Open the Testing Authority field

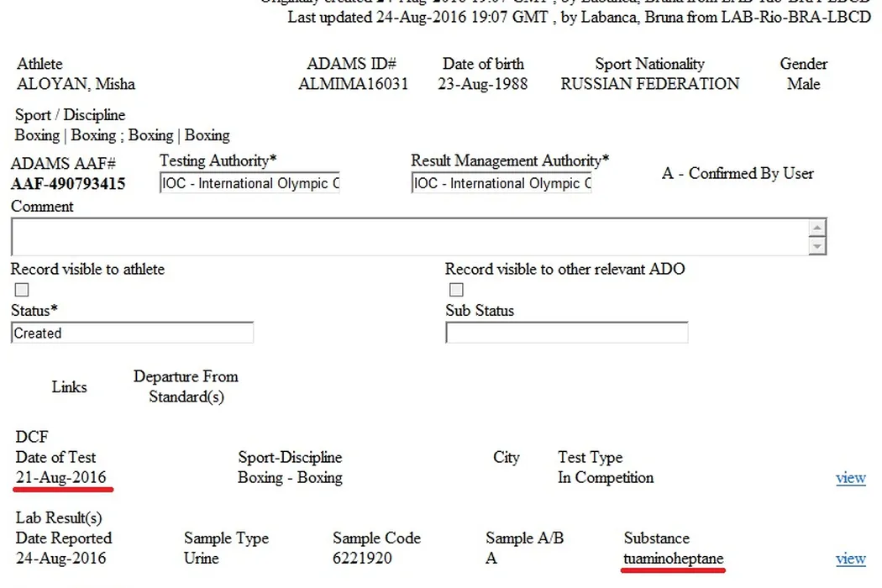(x=249, y=184)
